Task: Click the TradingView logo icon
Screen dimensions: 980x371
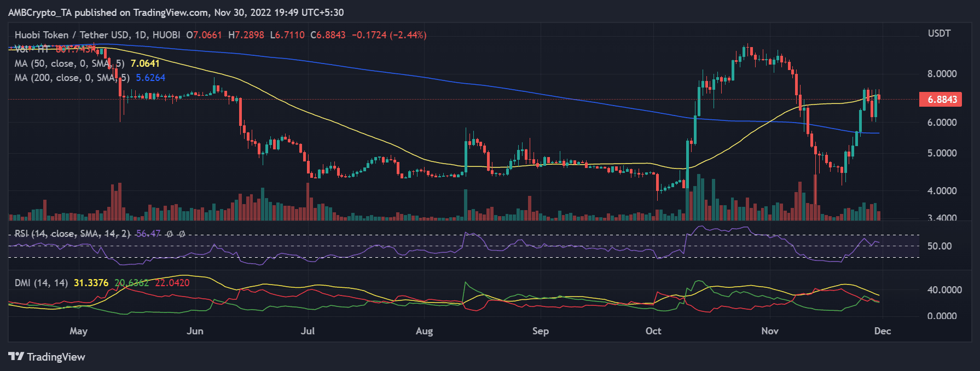Action: tap(16, 357)
